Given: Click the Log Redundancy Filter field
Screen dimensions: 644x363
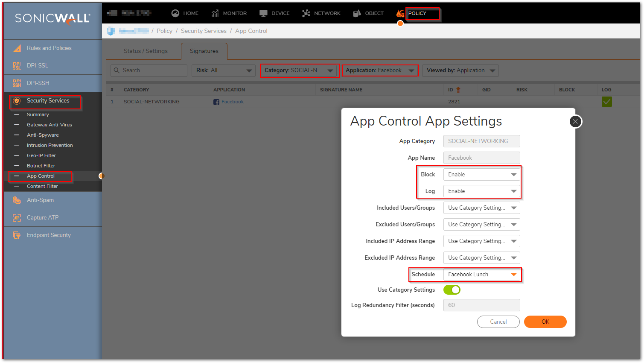Looking at the screenshot, I should point(481,305).
